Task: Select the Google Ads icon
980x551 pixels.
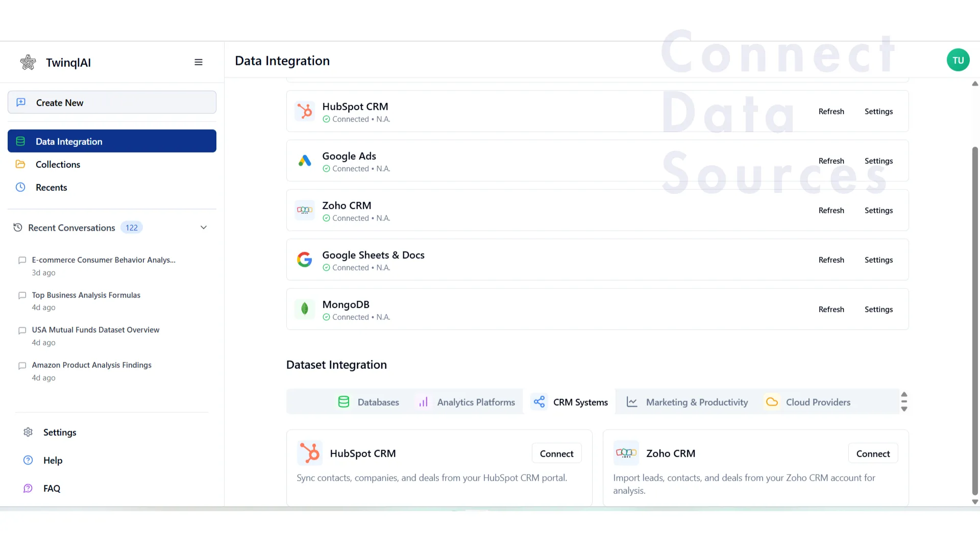Action: (x=304, y=161)
